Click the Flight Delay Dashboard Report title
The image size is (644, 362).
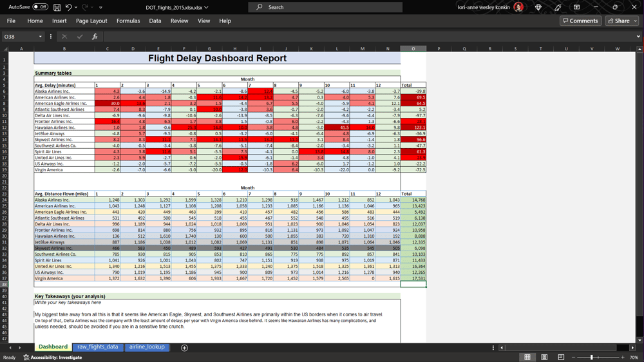(x=217, y=58)
